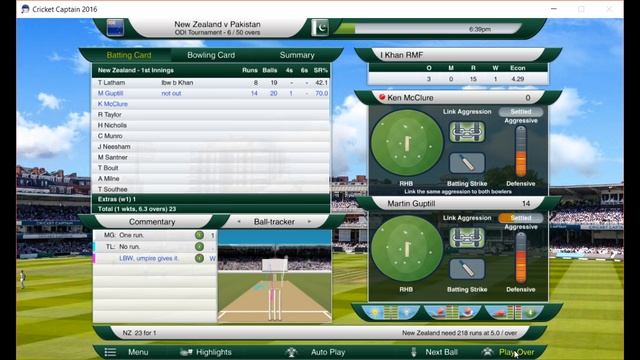Viewport: 640px width, 360px height.
Task: Click the Auto Play icon
Action: point(291,352)
